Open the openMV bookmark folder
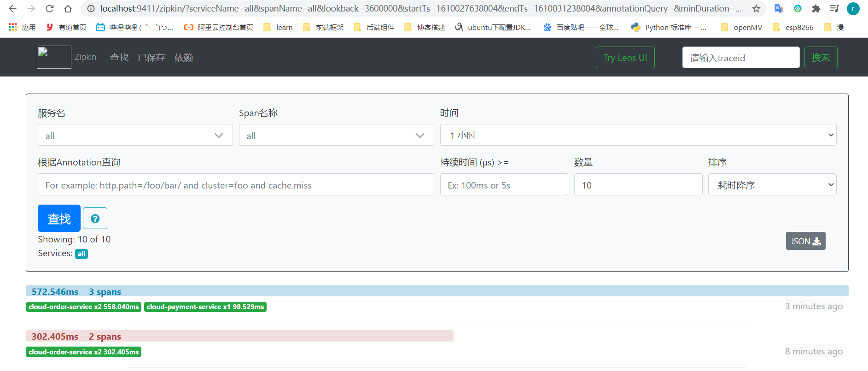The height and width of the screenshot is (371, 868). [741, 27]
